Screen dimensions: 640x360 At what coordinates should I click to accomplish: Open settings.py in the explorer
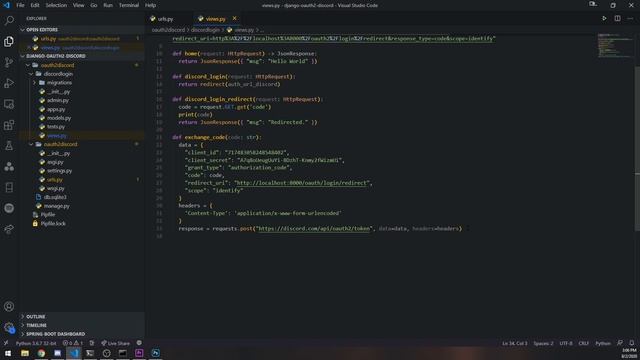pyautogui.click(x=59, y=171)
